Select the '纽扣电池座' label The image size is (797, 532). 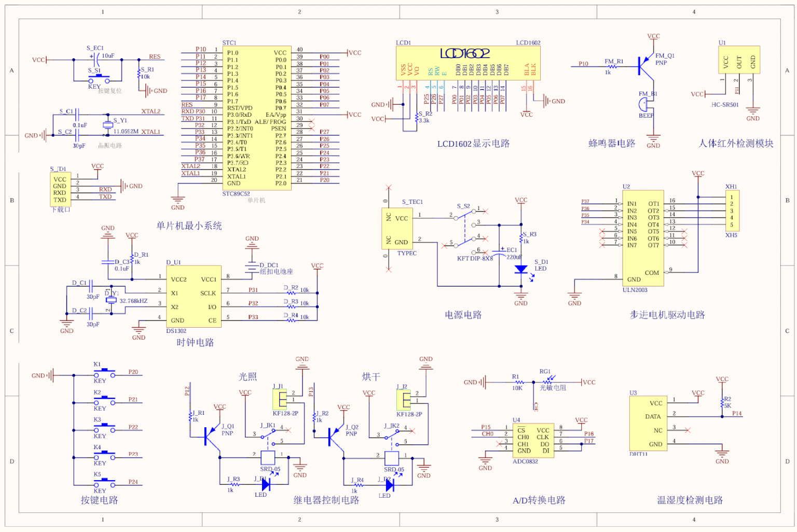[276, 272]
